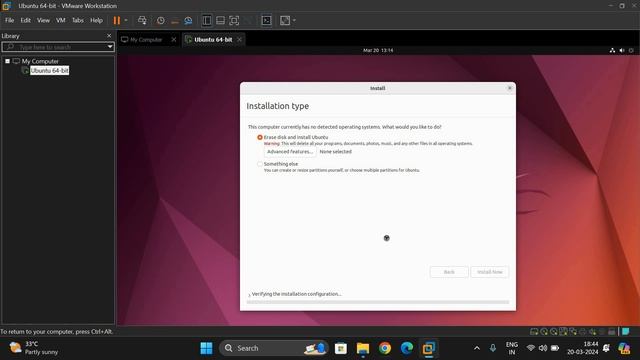This screenshot has height=360, width=640.
Task: Open Advanced features in the installer
Action: [x=290, y=152]
